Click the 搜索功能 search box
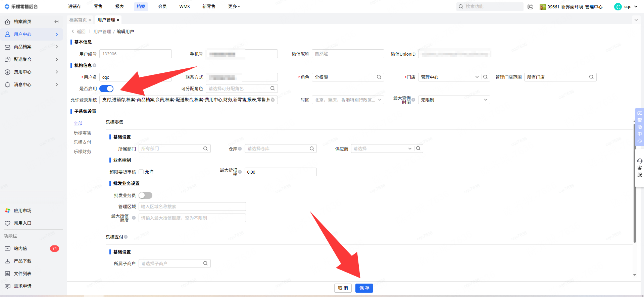Screen dimensions: 644x297 click(490, 6)
